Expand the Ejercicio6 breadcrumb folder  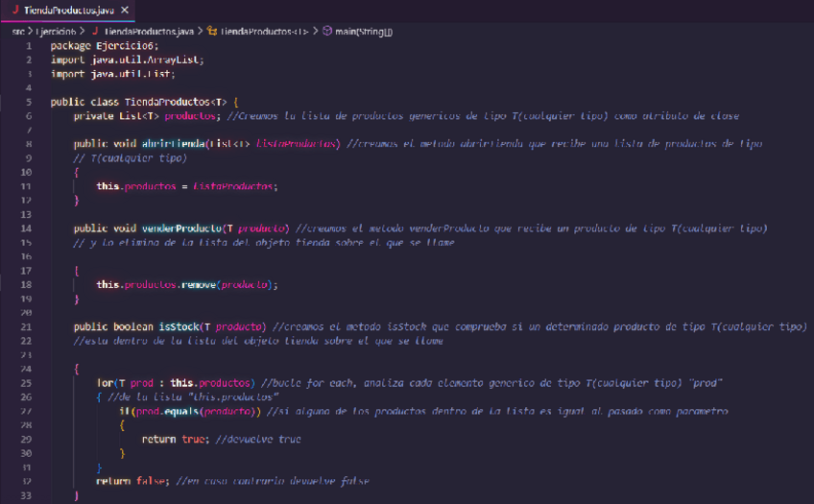click(x=59, y=31)
